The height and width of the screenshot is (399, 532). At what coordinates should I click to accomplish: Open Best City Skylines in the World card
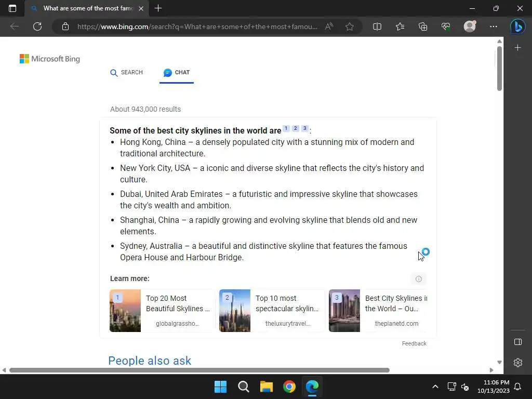(x=378, y=311)
